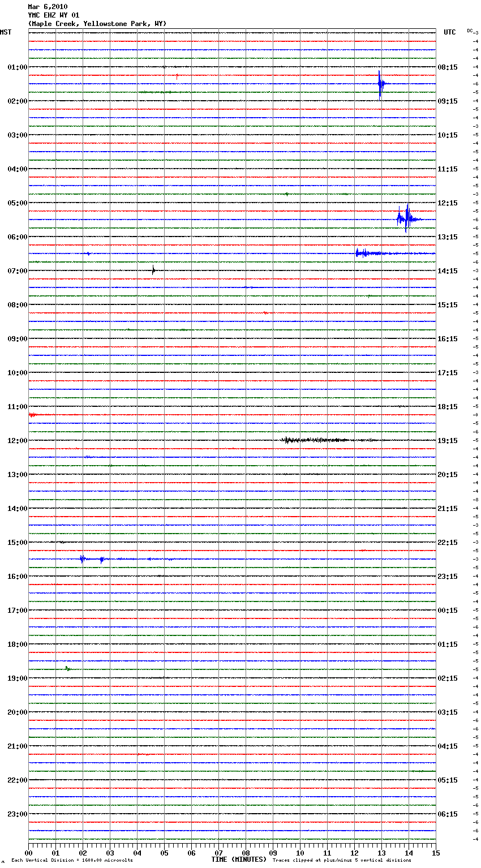
Task: Click the 19:15 UTC time label
Action: [x=448, y=441]
